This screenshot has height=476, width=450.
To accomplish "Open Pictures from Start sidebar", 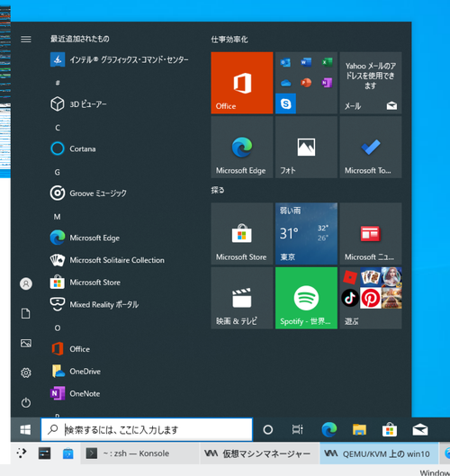I will tap(26, 344).
